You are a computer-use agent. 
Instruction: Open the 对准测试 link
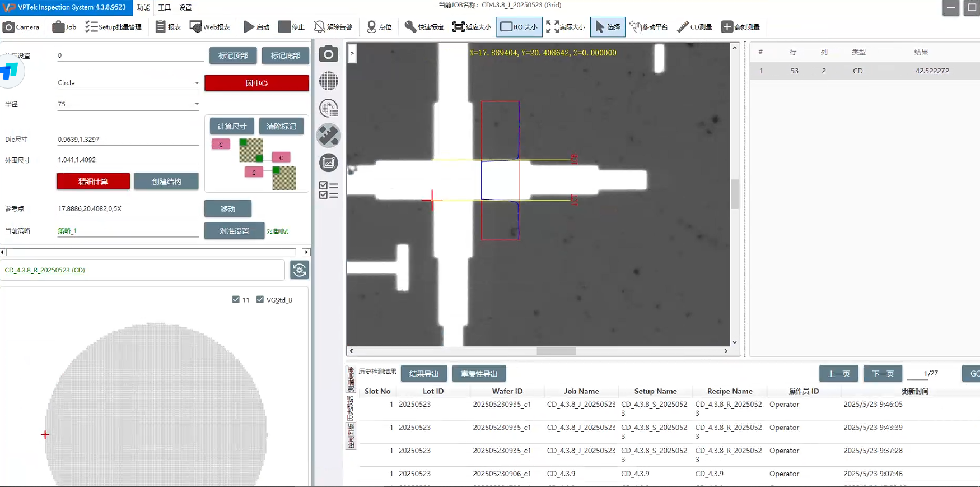tap(278, 231)
